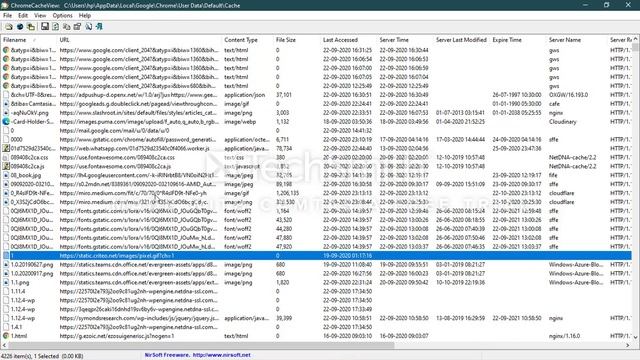Sort by the Content Type column header
Screen dimensions: 640x360
pyautogui.click(x=247, y=40)
